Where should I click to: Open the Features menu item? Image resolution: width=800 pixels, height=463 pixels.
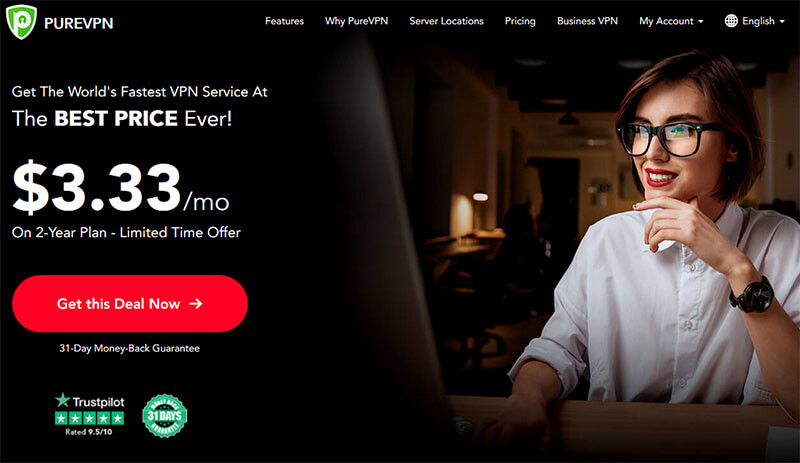pyautogui.click(x=284, y=21)
